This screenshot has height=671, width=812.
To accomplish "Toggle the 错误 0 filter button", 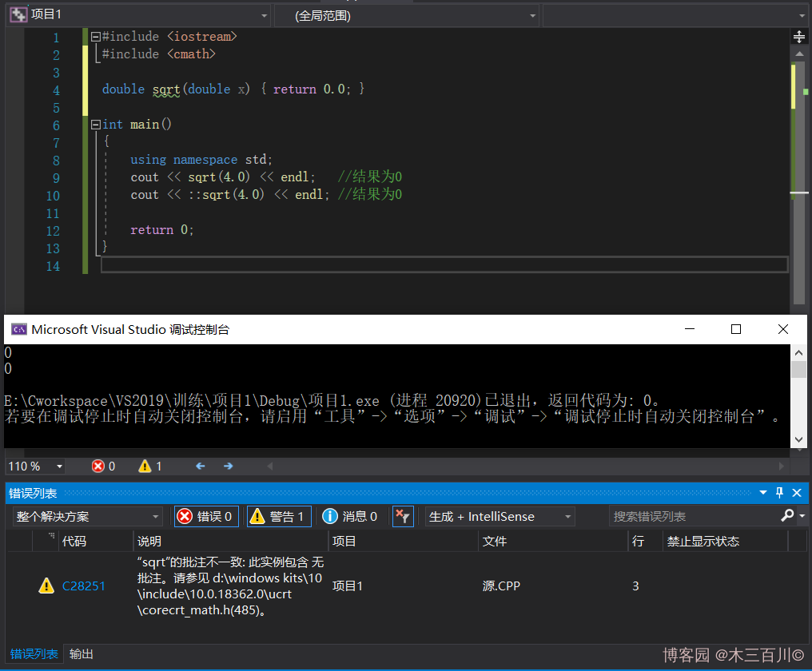I will coord(206,517).
